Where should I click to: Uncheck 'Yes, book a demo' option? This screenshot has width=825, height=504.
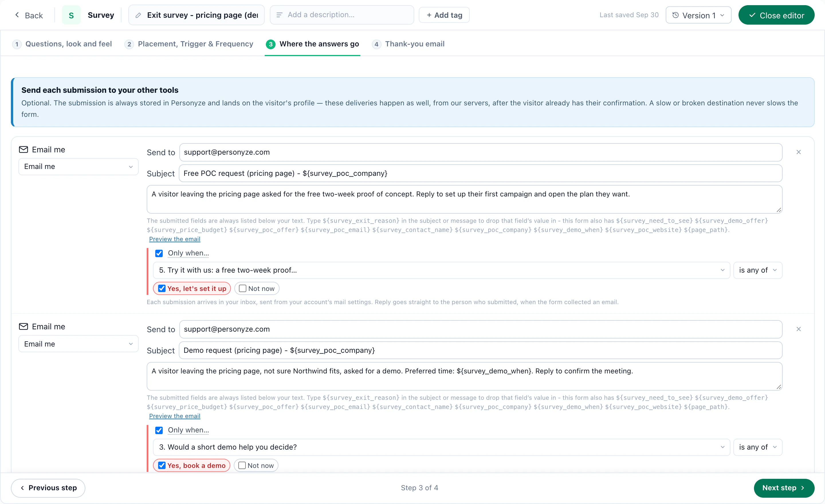[162, 466]
